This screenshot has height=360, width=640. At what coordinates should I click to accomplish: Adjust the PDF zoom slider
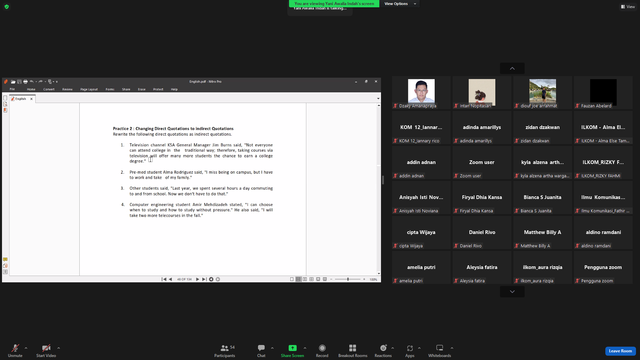point(348,279)
